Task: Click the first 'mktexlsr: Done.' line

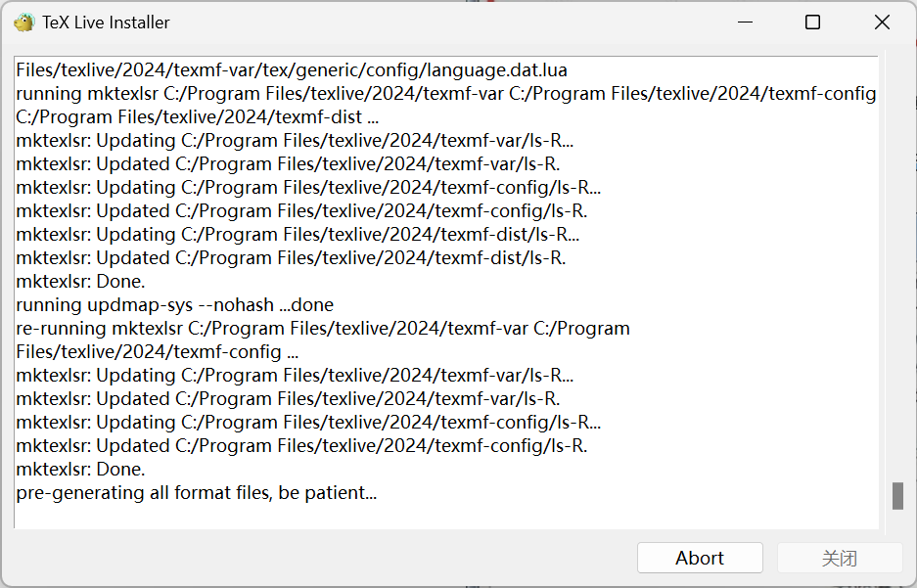Action: (x=80, y=282)
